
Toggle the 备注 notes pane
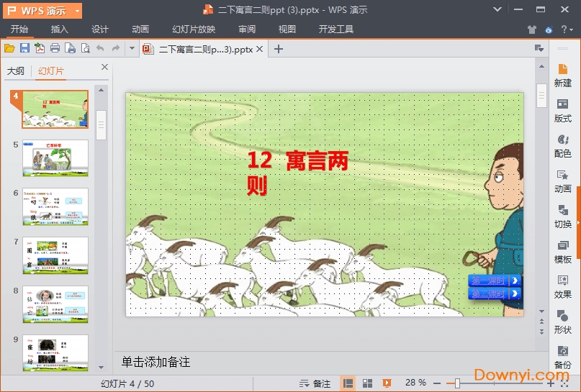(315, 383)
